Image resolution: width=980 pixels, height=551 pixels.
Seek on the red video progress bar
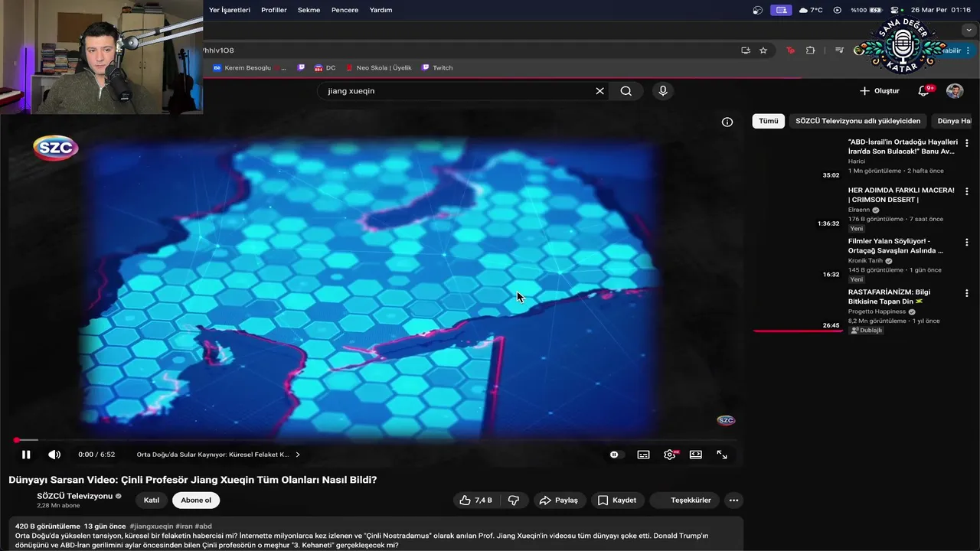tap(375, 440)
